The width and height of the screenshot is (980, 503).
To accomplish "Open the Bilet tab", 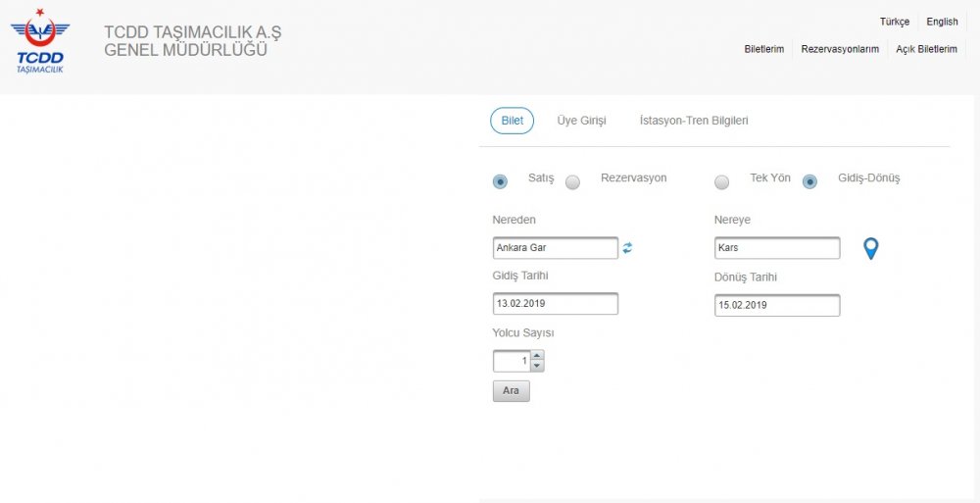I will click(512, 121).
